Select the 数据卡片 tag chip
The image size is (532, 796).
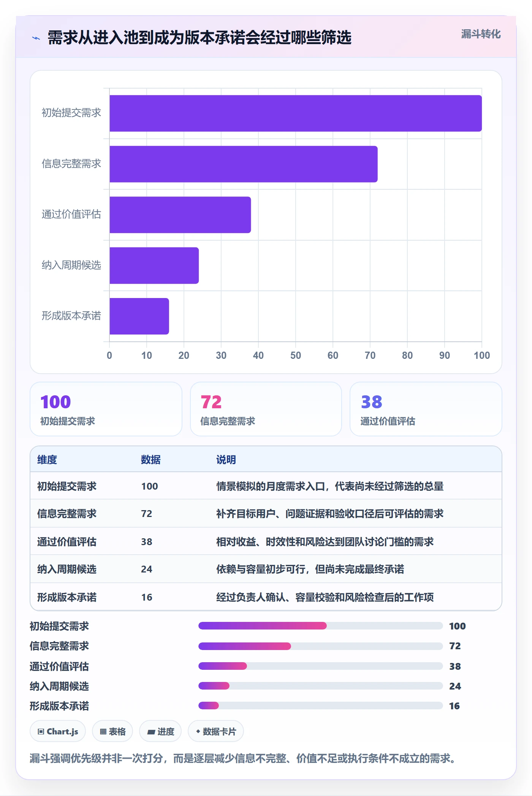pyautogui.click(x=216, y=731)
